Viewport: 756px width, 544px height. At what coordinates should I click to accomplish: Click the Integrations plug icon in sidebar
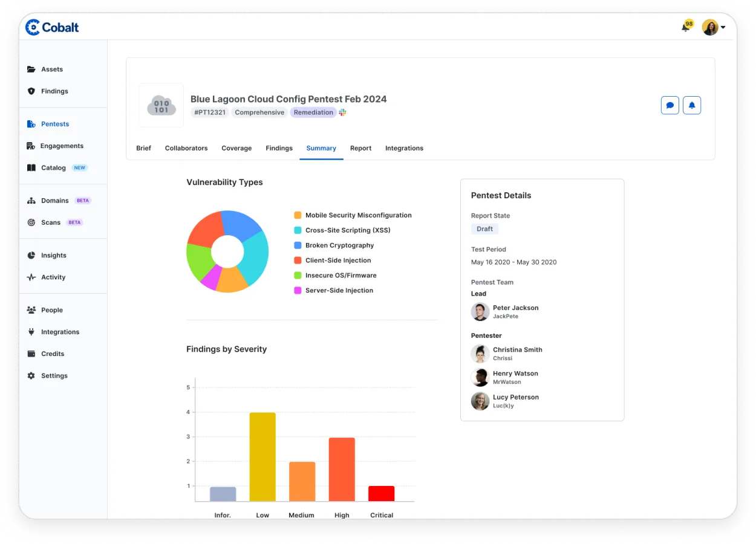[31, 332]
